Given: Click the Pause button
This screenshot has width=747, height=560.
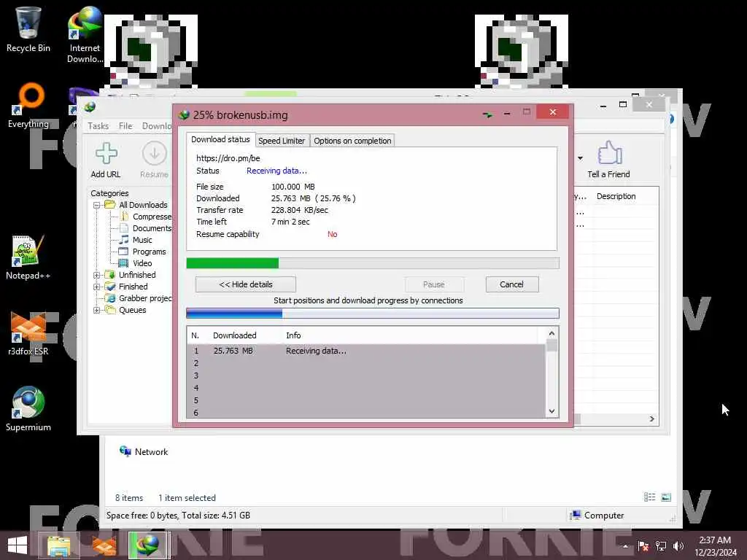Looking at the screenshot, I should (x=434, y=284).
